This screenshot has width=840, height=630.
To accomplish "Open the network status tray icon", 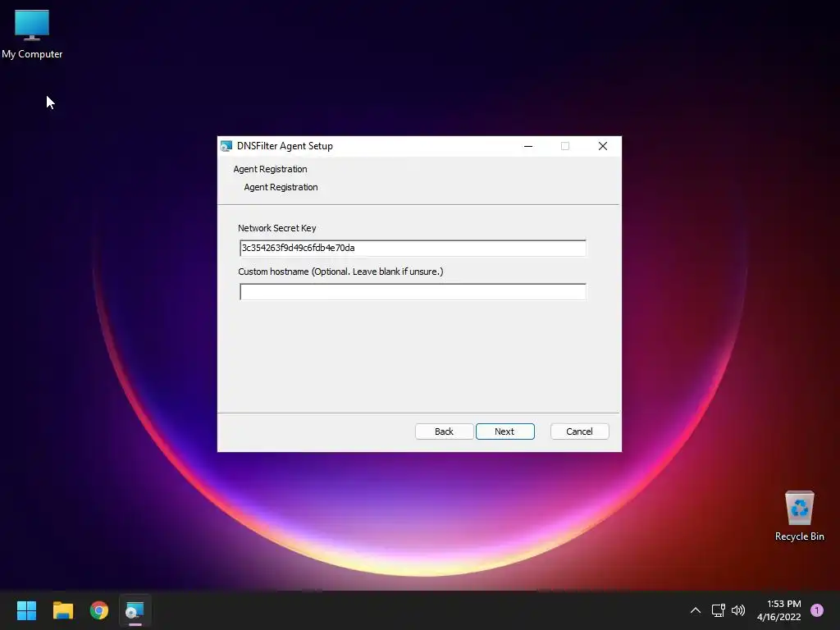I will point(719,610).
